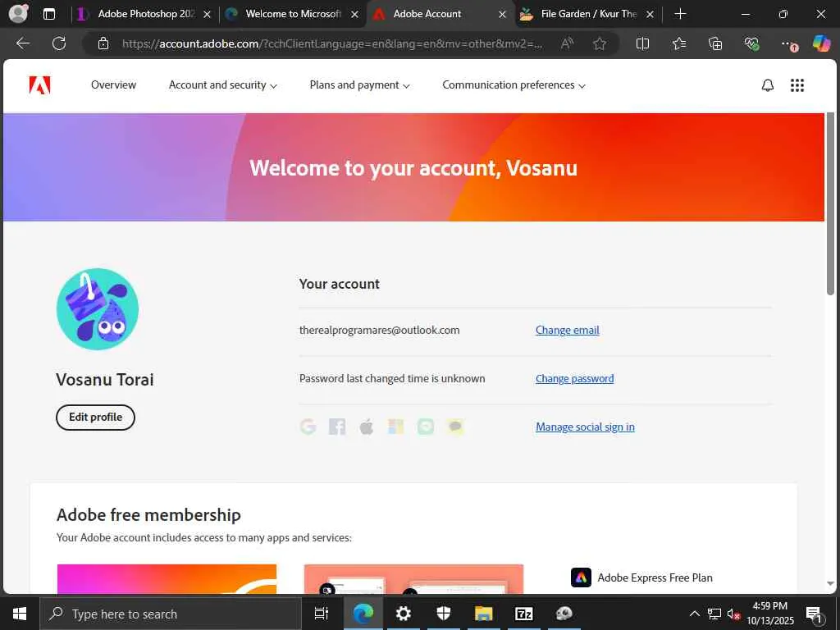
Task: Click the Vosanu Torai name text
Action: (x=105, y=379)
